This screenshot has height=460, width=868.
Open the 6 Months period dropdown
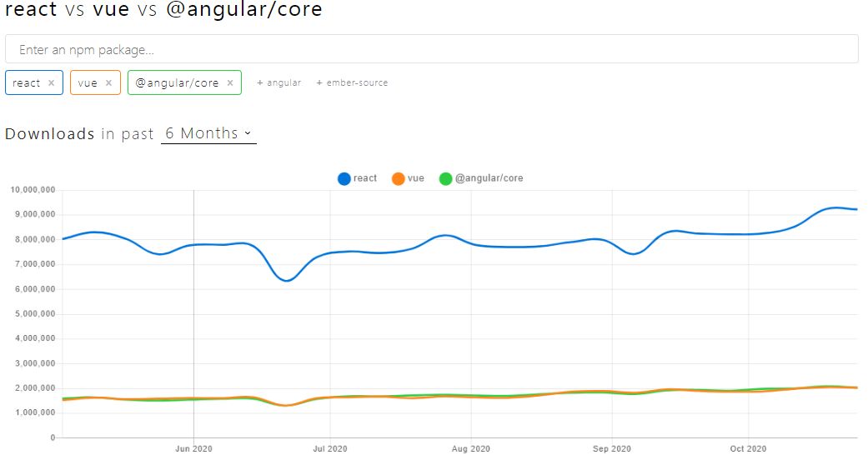(208, 133)
